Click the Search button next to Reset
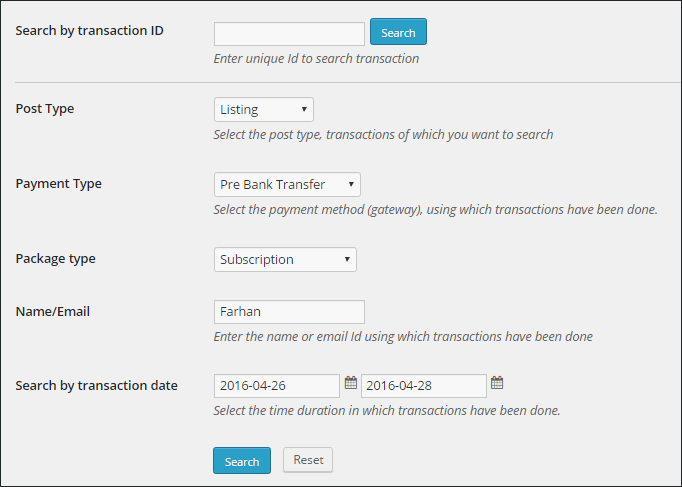This screenshot has width=682, height=487. coord(242,460)
